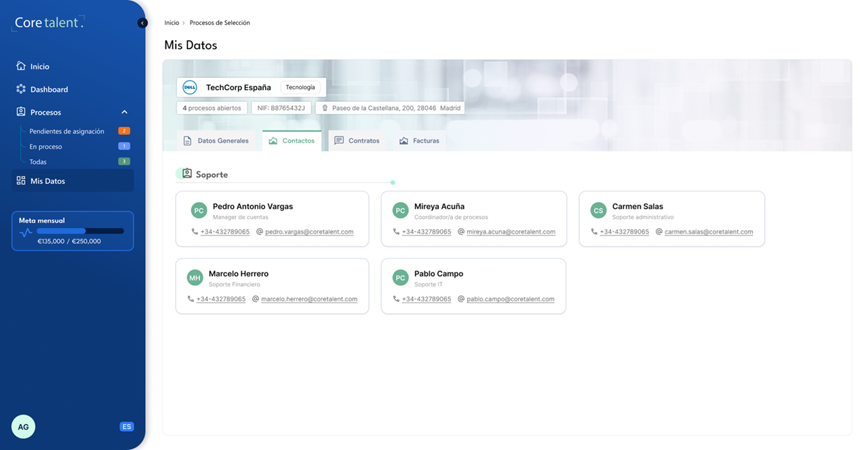Image resolution: width=868 pixels, height=450 pixels.
Task: Click the Inicio home icon in sidebar
Action: (21, 67)
